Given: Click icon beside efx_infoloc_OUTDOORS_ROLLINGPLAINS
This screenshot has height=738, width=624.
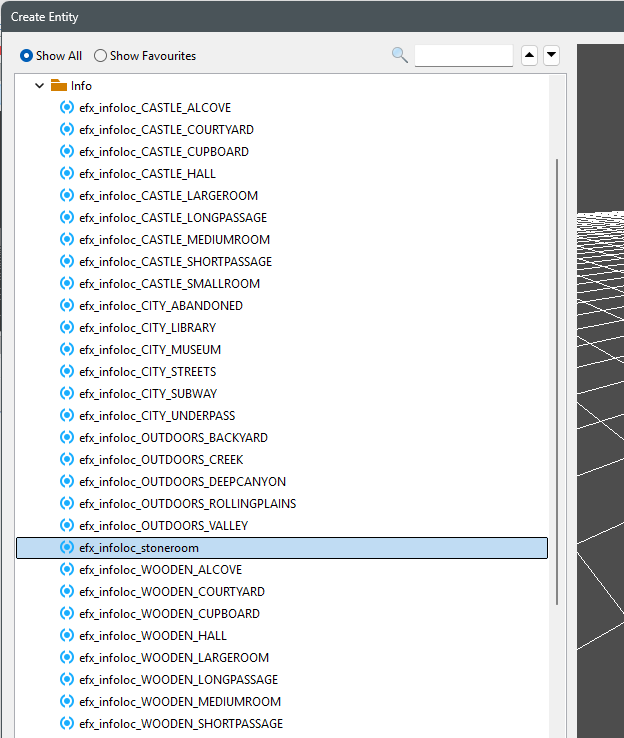Looking at the screenshot, I should click(67, 503).
